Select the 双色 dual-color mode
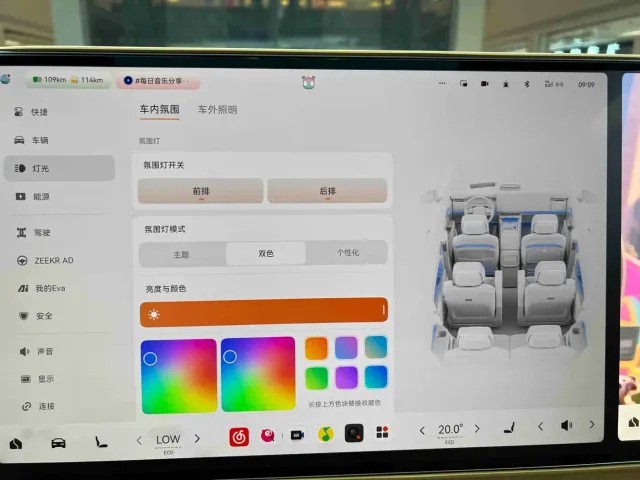This screenshot has width=640, height=480. click(x=266, y=253)
